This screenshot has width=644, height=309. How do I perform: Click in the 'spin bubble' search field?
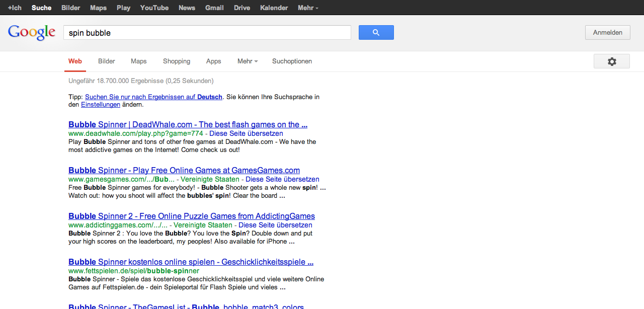(x=206, y=33)
